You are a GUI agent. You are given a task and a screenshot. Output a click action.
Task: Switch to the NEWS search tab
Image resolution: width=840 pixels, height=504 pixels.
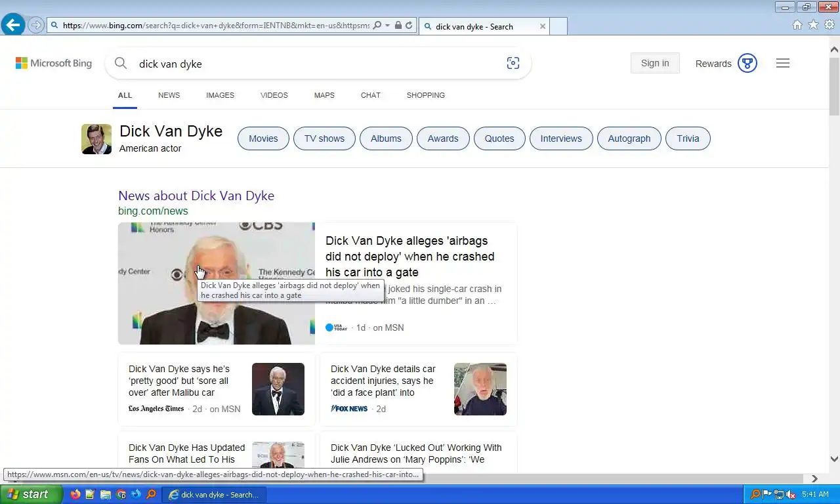point(169,95)
